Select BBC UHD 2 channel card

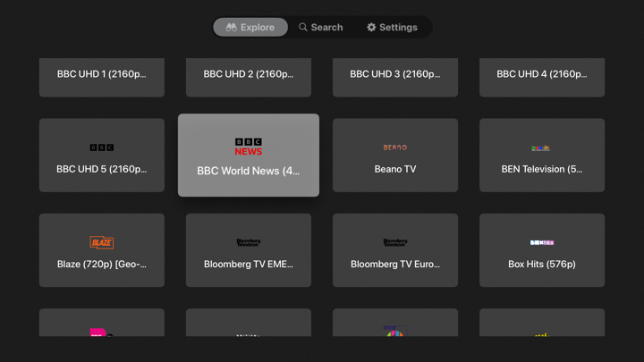click(249, 77)
